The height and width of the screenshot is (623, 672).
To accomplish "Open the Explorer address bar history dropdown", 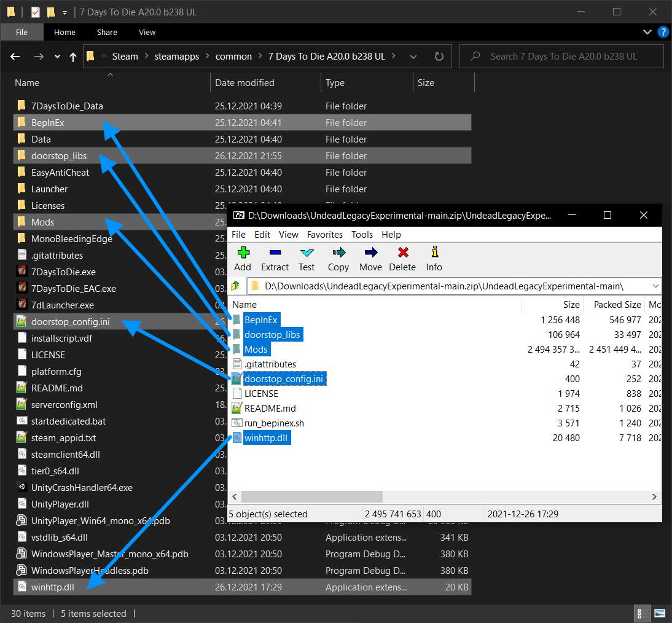I will 413,57.
